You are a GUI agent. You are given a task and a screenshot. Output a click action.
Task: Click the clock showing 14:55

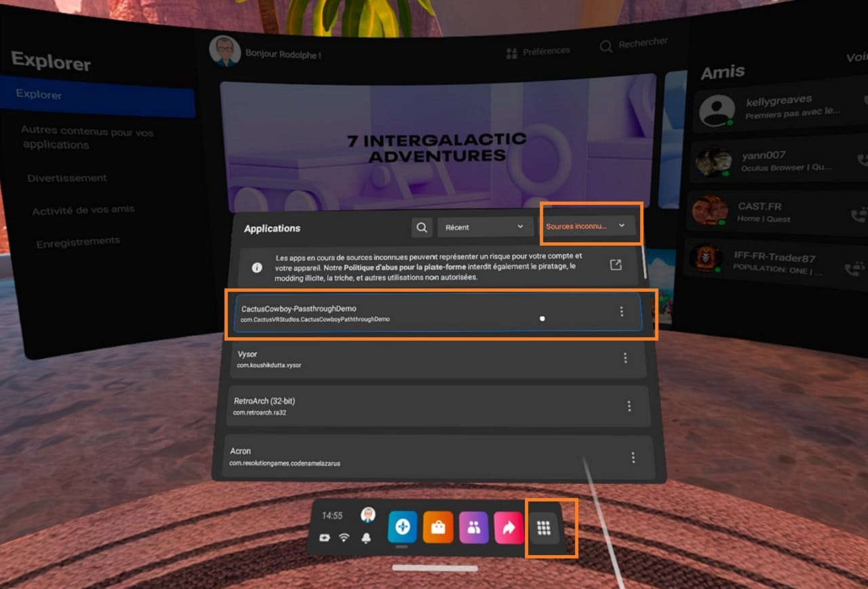pyautogui.click(x=332, y=516)
